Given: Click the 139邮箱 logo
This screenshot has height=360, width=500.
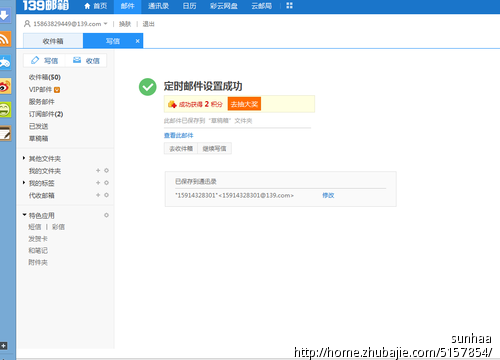Looking at the screenshot, I should click(x=46, y=5).
